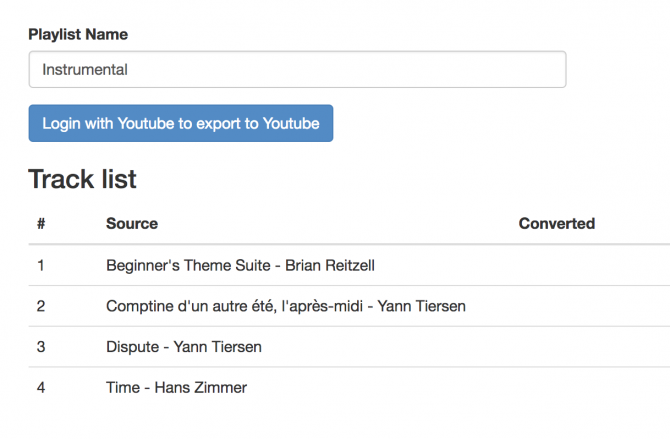Viewport: 670px width, 439px height.
Task: Select the Source column header
Action: tap(132, 224)
